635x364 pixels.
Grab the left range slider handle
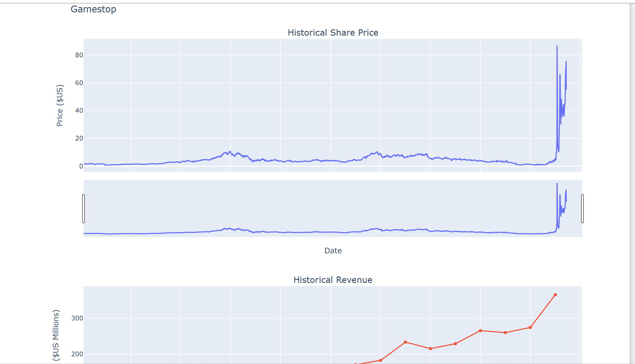pos(83,209)
